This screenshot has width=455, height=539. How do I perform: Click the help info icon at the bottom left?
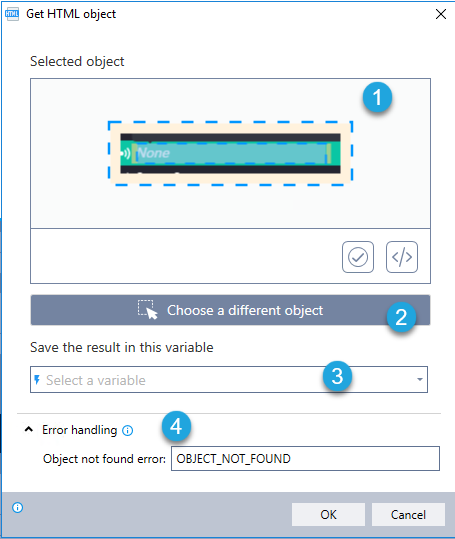click(x=18, y=507)
